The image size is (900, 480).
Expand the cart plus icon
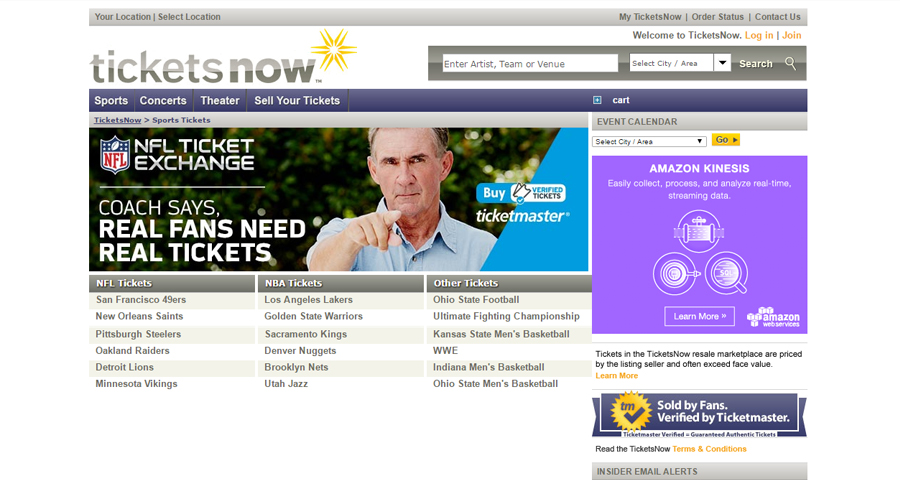click(x=597, y=100)
